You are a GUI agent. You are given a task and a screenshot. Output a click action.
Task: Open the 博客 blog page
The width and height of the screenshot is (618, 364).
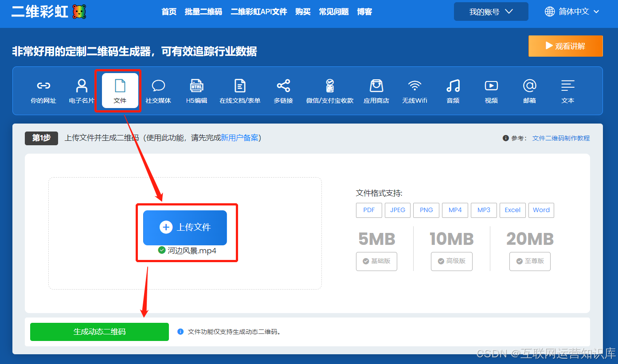(x=364, y=12)
